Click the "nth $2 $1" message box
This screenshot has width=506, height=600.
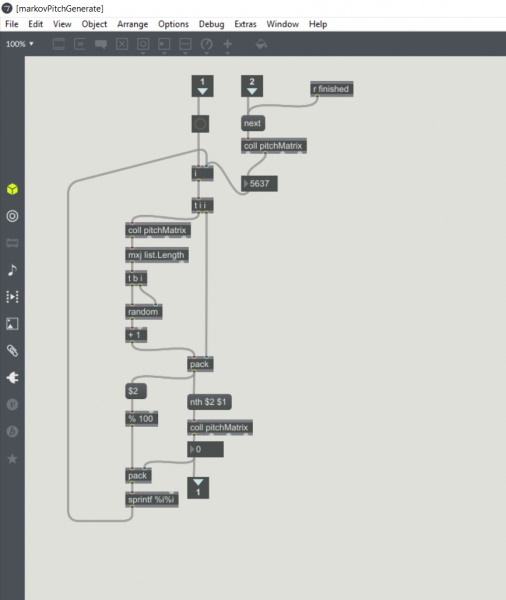209,402
